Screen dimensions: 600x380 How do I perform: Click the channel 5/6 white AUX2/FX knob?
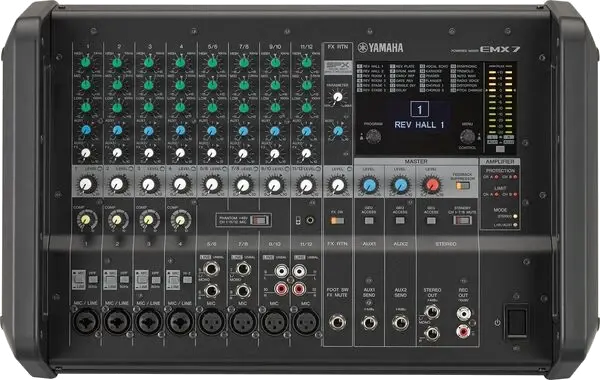212,153
